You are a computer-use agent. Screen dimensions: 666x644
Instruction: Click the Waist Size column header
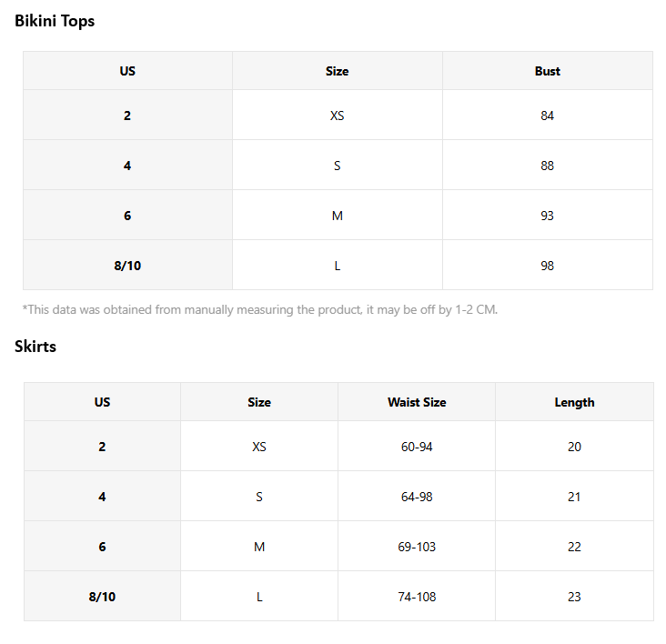pos(417,402)
